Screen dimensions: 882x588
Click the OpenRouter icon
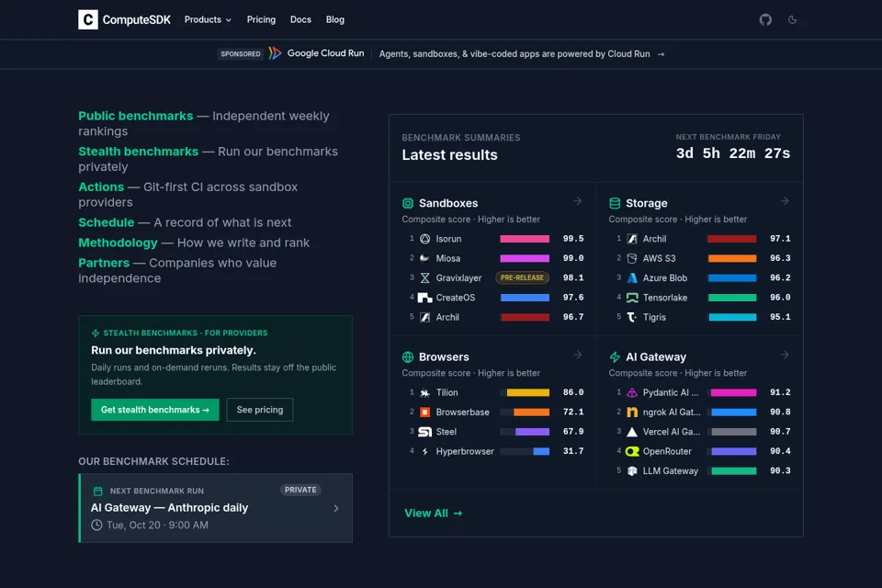pos(632,451)
